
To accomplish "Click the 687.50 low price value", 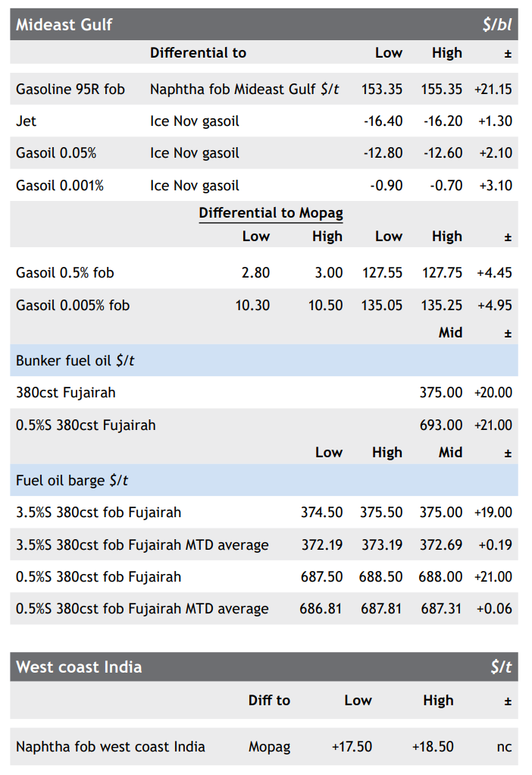I will pyautogui.click(x=321, y=576).
